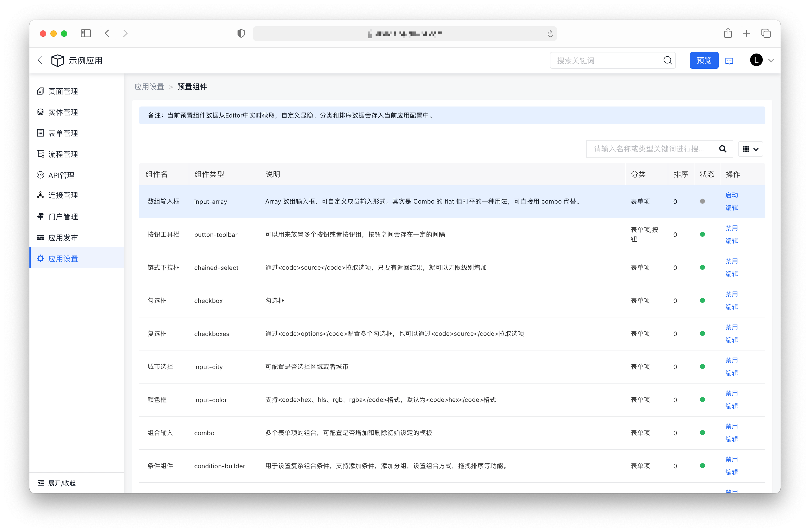Screen dimensions: 810x532
Task: Click the entity management database icon
Action: pos(40,112)
